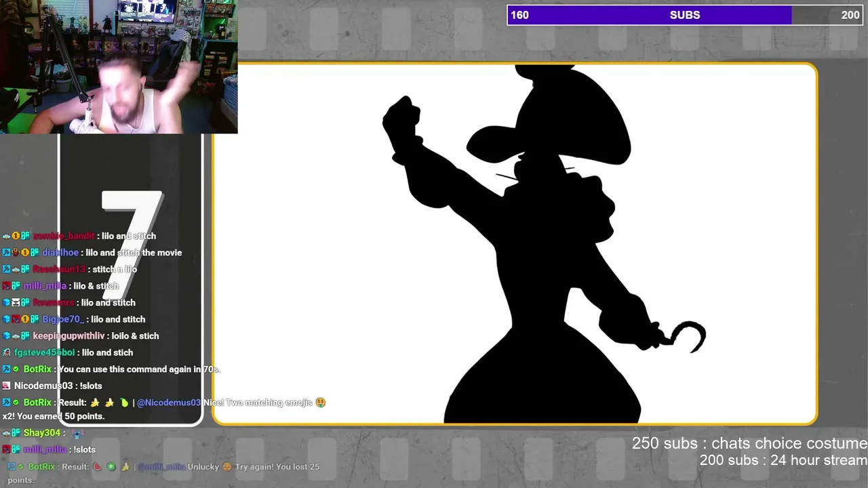Image resolution: width=868 pixels, height=488 pixels.
Task: Click milli_milia's name beside '!slots'
Action: point(45,449)
